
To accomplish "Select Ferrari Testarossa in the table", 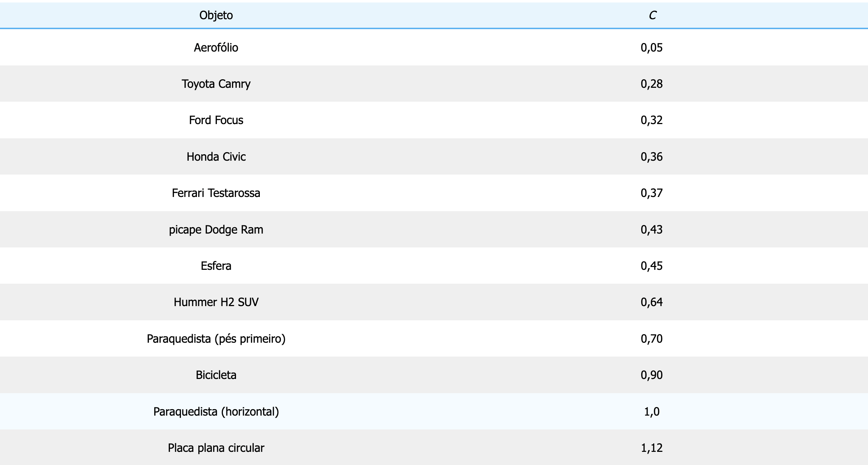I will click(216, 193).
